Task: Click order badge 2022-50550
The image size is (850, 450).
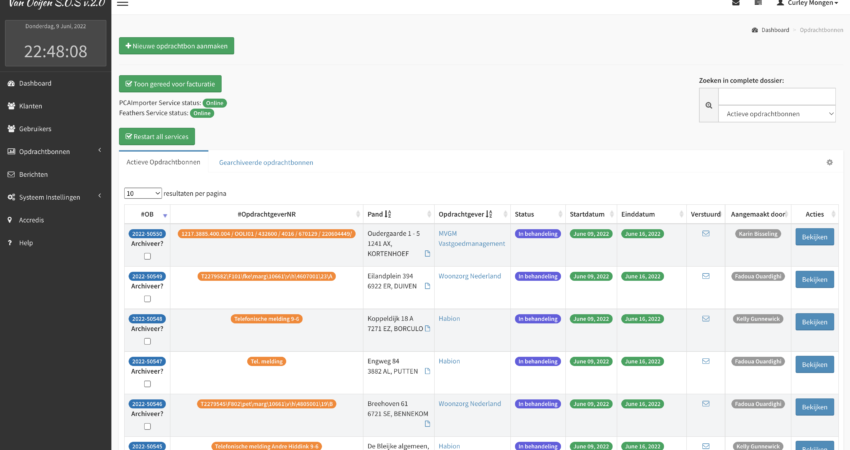Action: (147, 234)
